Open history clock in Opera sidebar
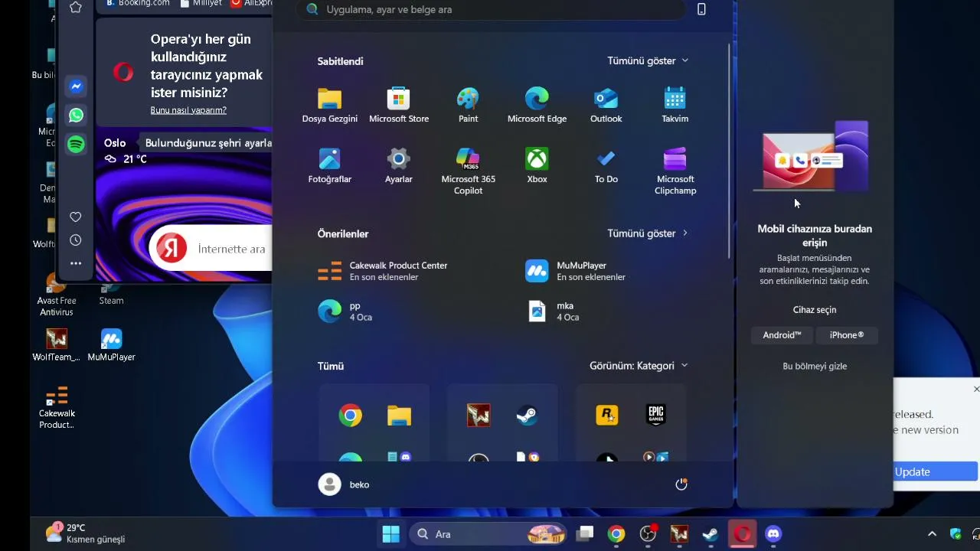The height and width of the screenshot is (551, 980). (x=76, y=240)
